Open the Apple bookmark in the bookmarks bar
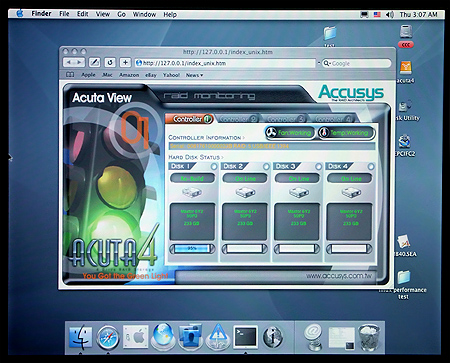 click(88, 75)
